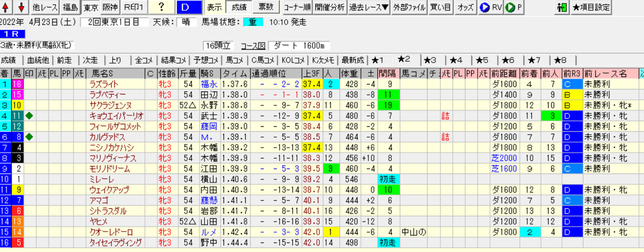
Task: Click the red up-arrow previous race icon
Action: [6, 7]
